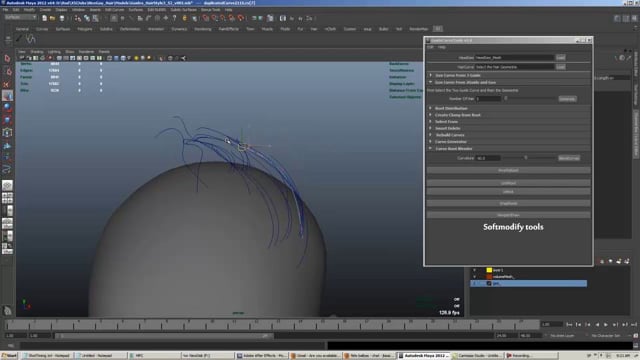Click the first wide button below Curvature slider
Screen dimensions: 640x360
pos(508,170)
